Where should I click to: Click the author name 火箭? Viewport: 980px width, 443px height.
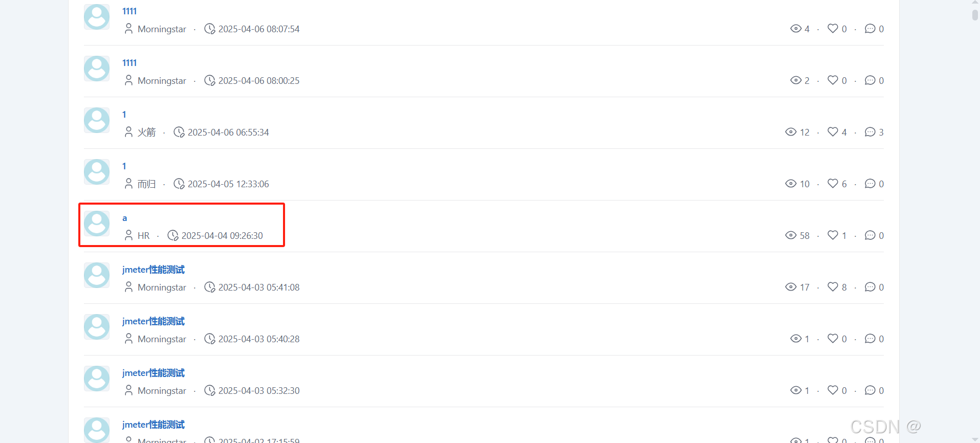click(x=146, y=132)
